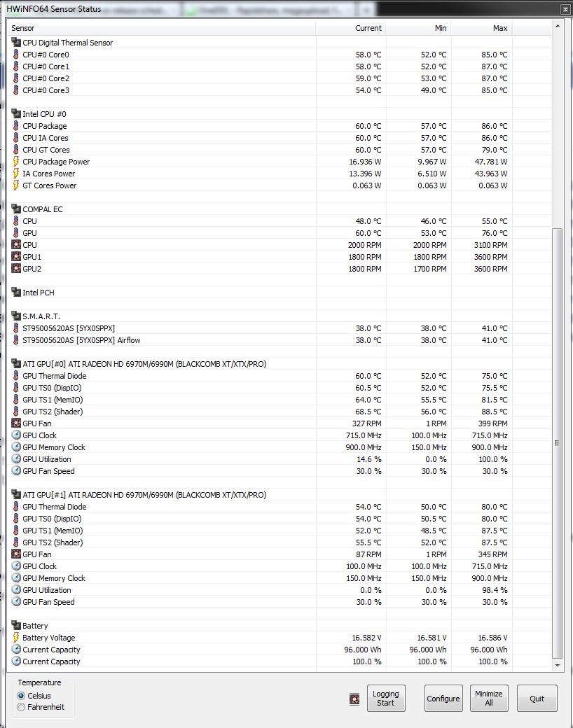Click the COMPAL EC group icon

(16, 209)
